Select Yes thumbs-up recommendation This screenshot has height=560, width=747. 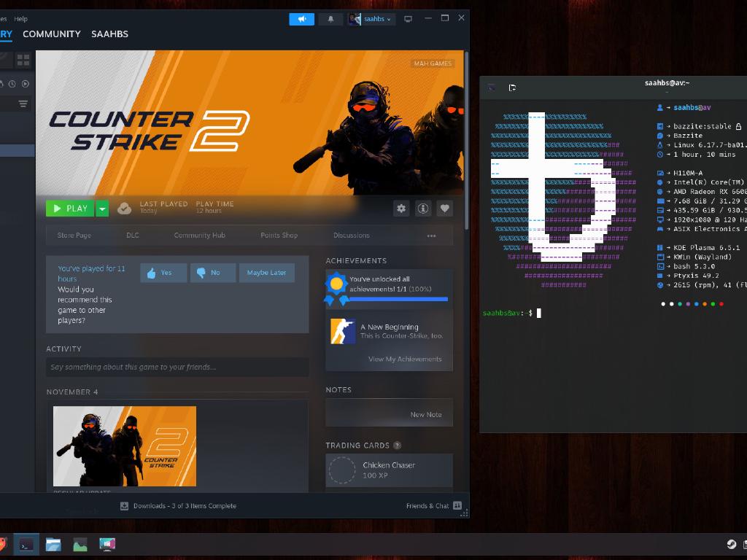(x=163, y=273)
